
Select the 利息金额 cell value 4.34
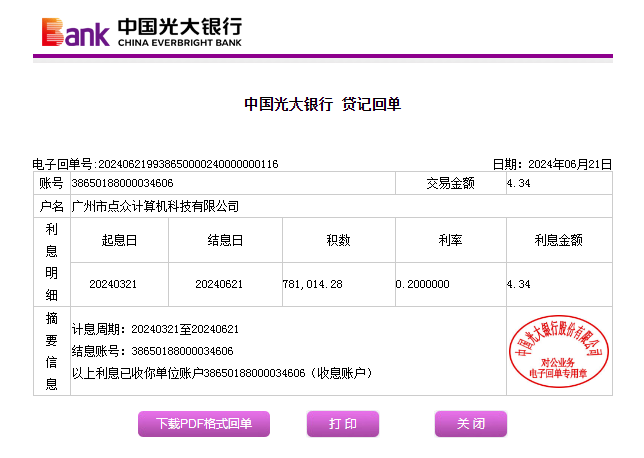(518, 284)
